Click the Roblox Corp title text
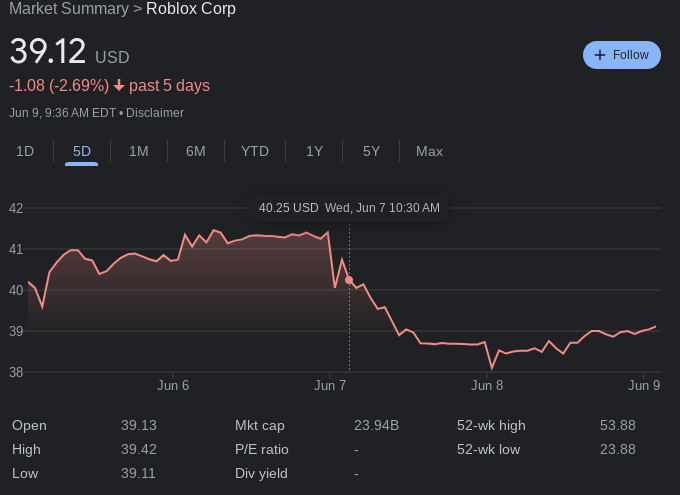This screenshot has height=495, width=680. (x=191, y=9)
